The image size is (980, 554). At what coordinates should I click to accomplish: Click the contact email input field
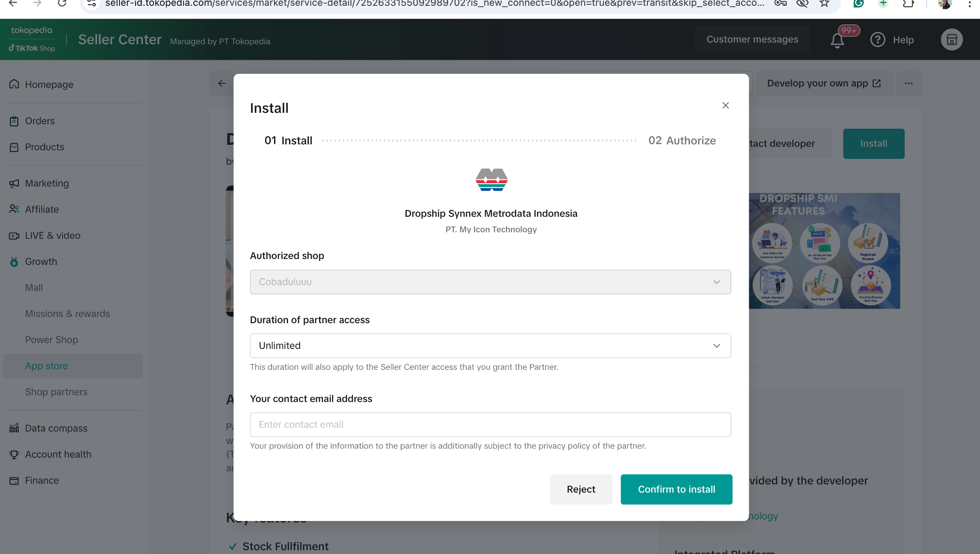coord(490,425)
